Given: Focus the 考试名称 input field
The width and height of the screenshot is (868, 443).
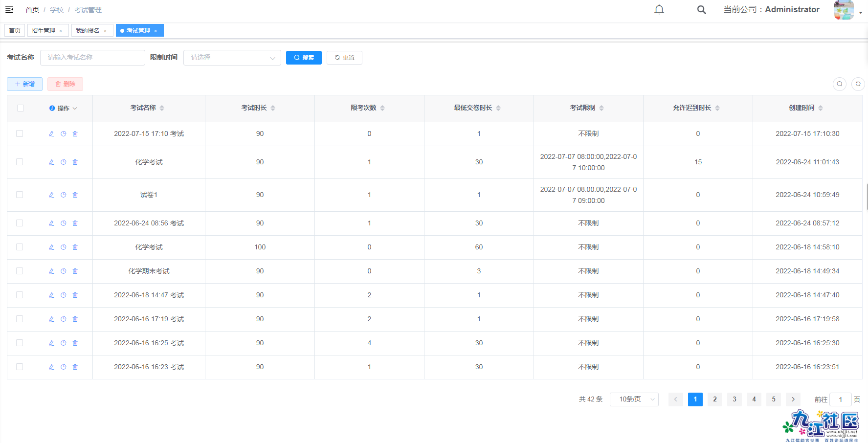Looking at the screenshot, I should pyautogui.click(x=92, y=58).
